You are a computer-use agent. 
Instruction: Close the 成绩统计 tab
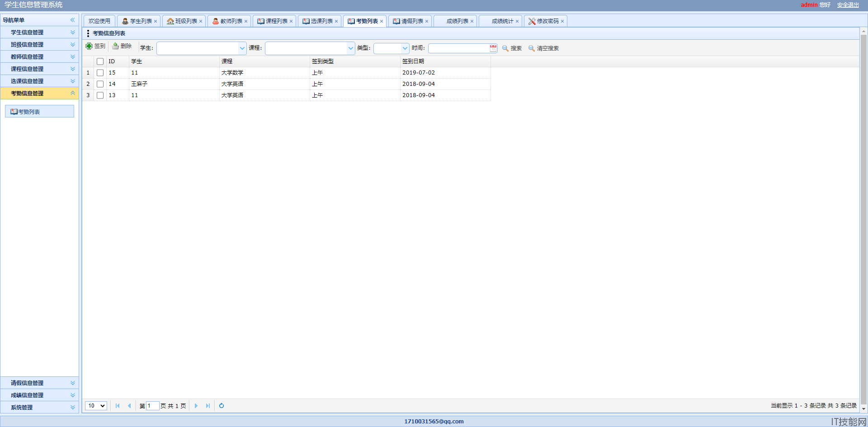pos(517,21)
